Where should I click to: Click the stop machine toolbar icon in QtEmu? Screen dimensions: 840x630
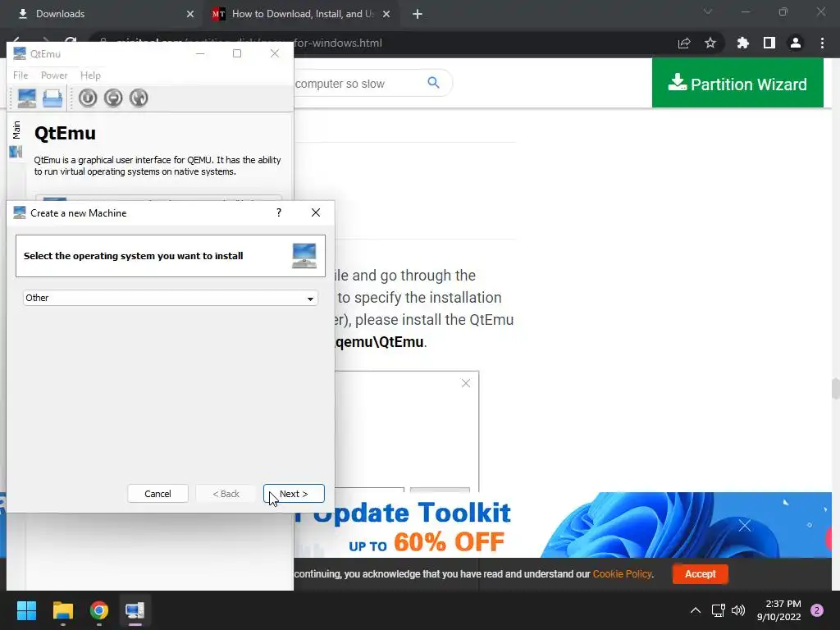pos(113,98)
